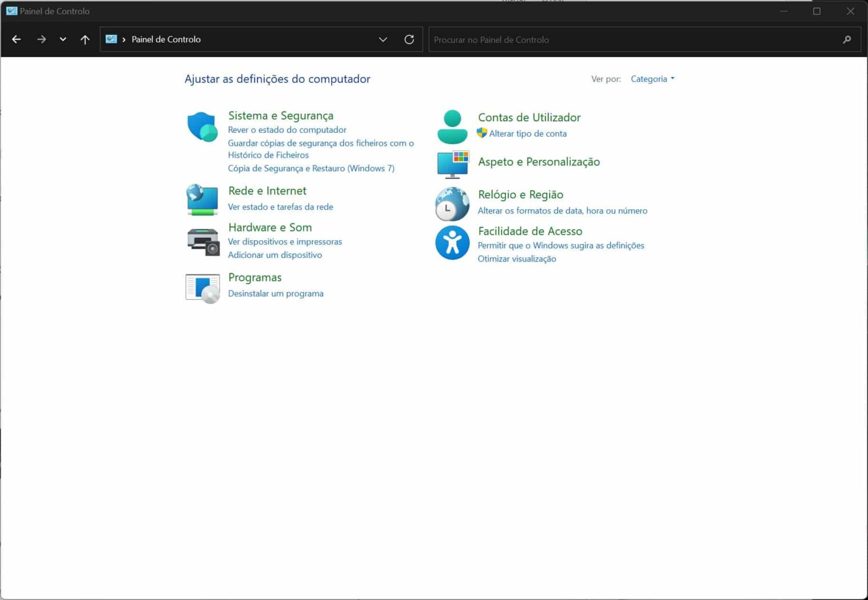Open the Facilidade de Acesso accessibility icon
The width and height of the screenshot is (868, 600).
click(452, 243)
